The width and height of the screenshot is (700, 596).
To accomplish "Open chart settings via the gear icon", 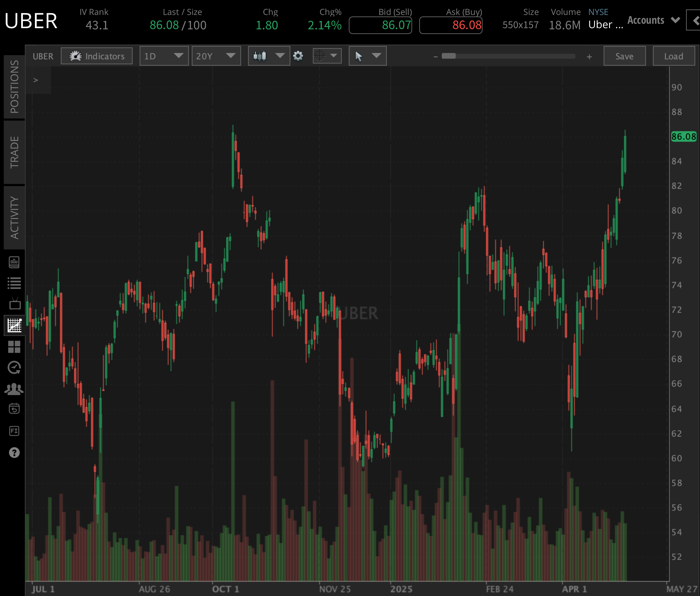I will (x=298, y=56).
